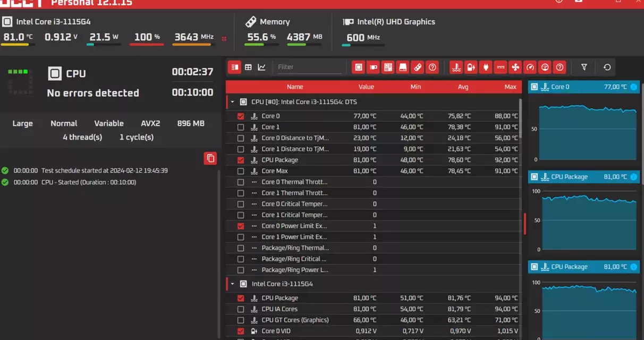Check the Package/Ring Thermal checkbox
The image size is (644, 340).
[x=241, y=248]
